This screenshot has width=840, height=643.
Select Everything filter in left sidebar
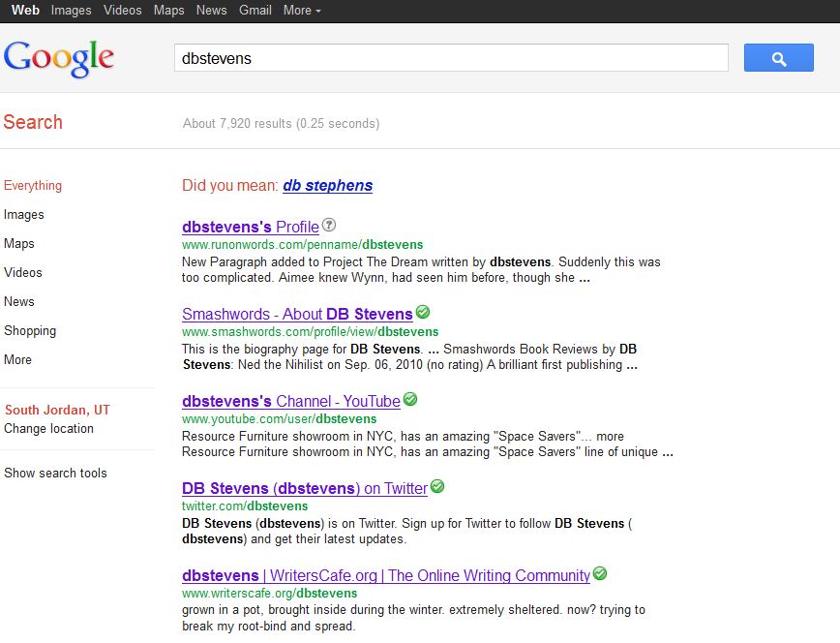point(33,186)
